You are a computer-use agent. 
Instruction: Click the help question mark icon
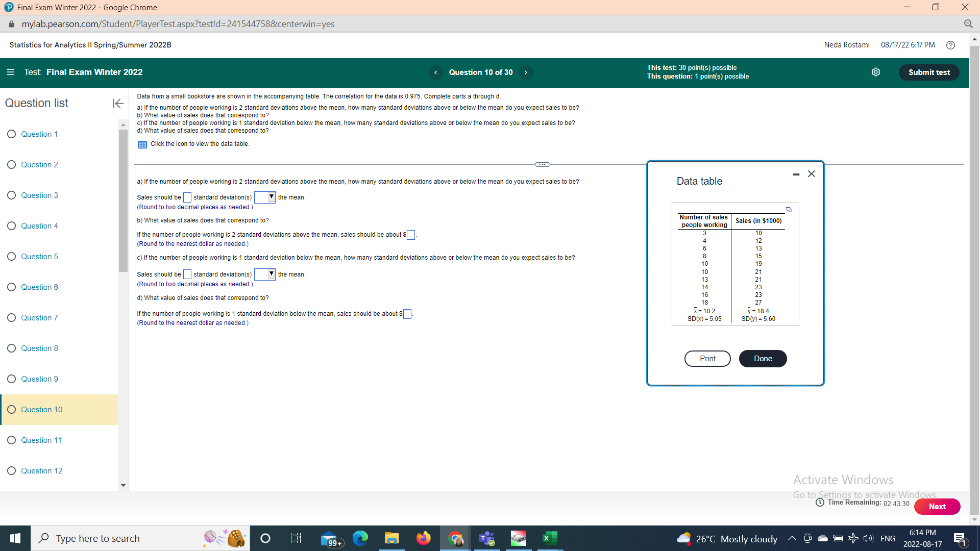click(950, 45)
